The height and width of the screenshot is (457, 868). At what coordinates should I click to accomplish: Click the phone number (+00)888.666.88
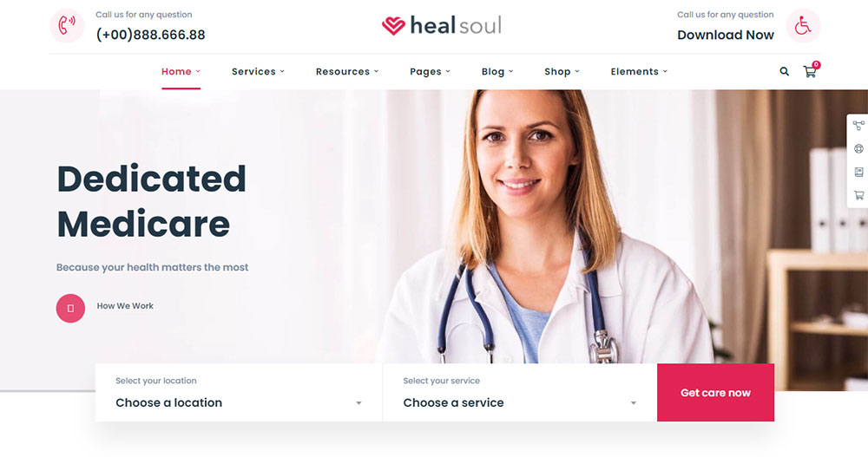[150, 35]
